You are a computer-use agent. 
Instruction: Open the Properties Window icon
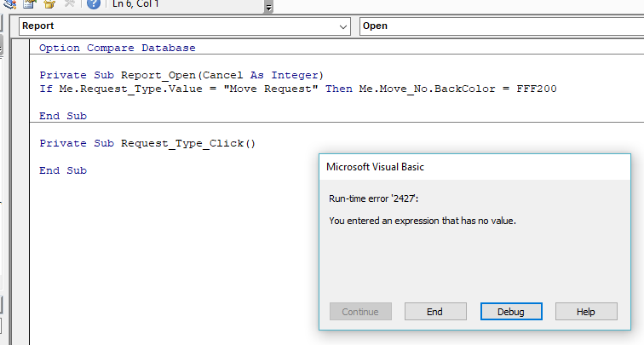pyautogui.click(x=28, y=3)
